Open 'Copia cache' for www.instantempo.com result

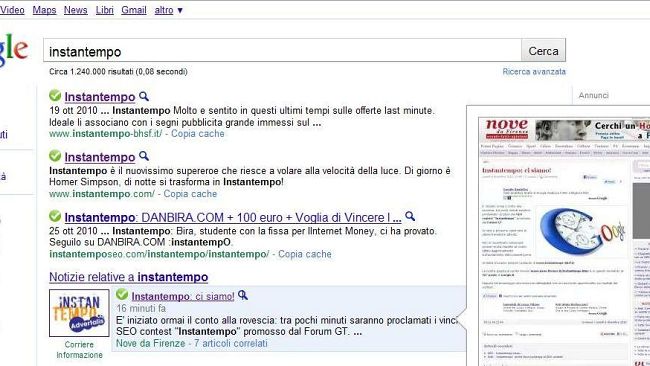click(x=190, y=194)
